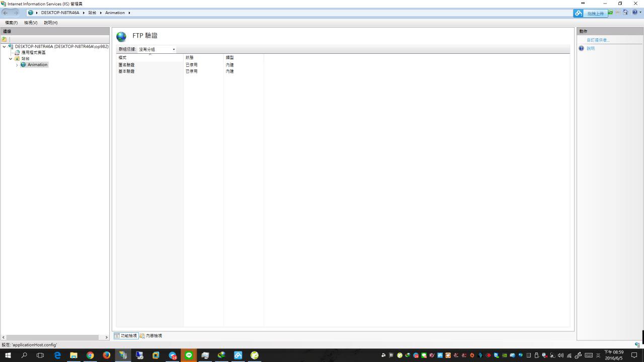Click the help icon beside 說明 in Actions
The image size is (644, 362).
pos(582,48)
